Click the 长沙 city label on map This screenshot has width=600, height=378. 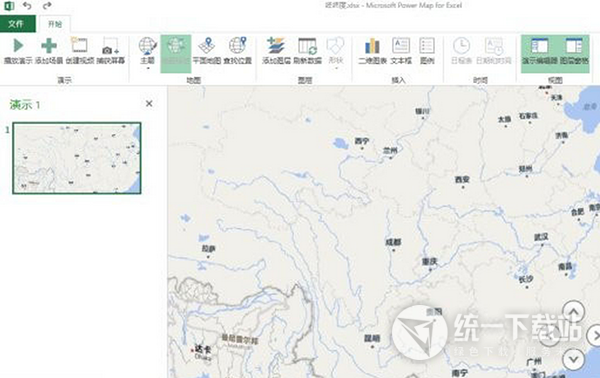click(526, 280)
